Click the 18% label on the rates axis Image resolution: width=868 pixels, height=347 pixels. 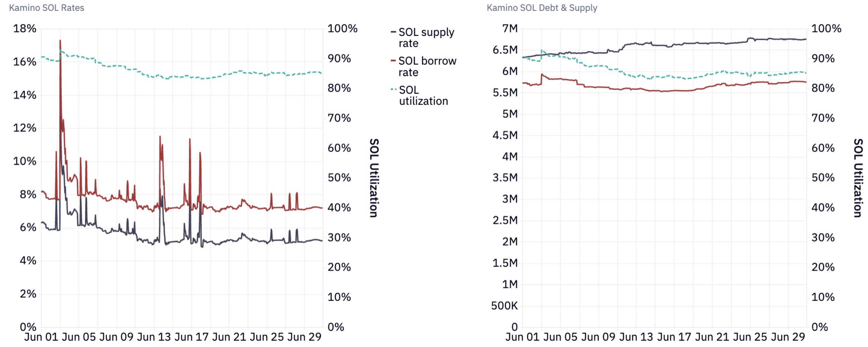point(25,29)
